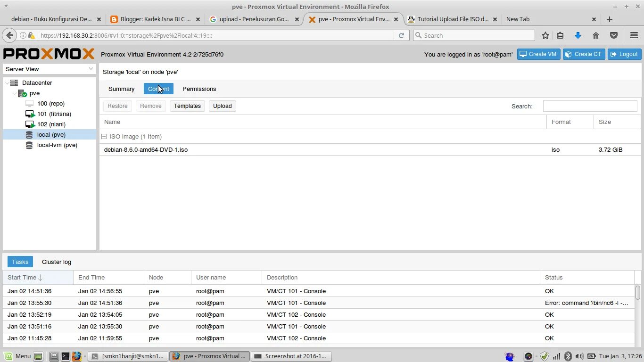Switch to the Permissions tab

click(199, 89)
